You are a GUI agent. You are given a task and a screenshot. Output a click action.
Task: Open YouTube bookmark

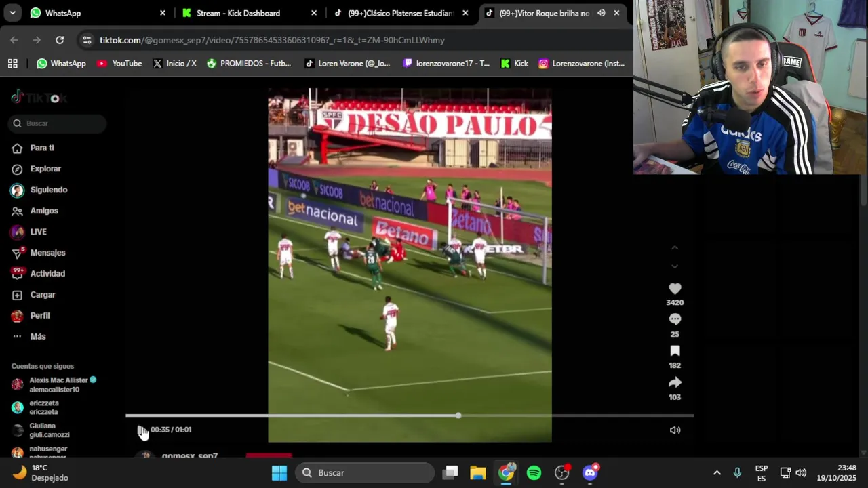tap(119, 63)
